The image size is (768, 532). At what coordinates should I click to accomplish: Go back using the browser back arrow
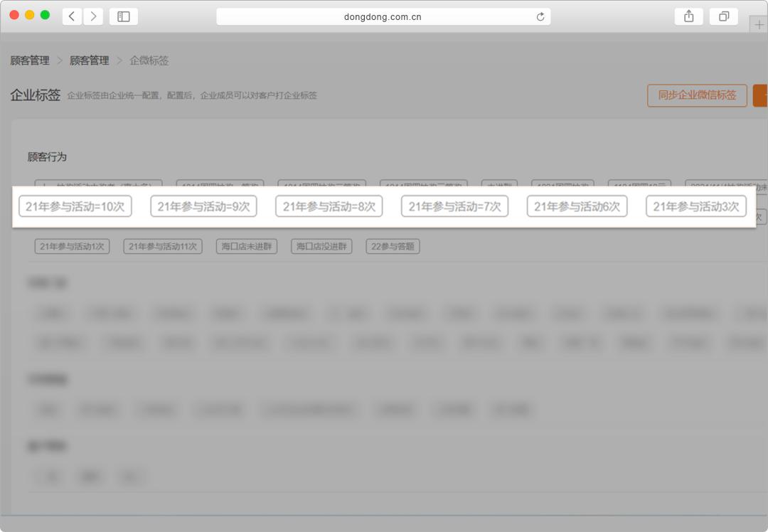coord(72,16)
